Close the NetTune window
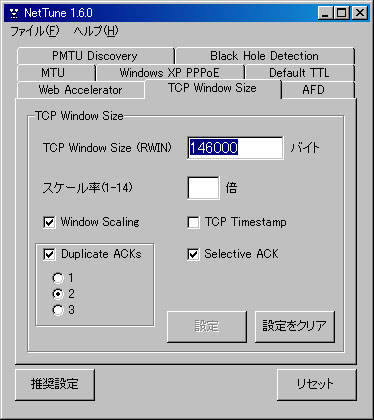Screen dimensions: 374x420 (360, 13)
